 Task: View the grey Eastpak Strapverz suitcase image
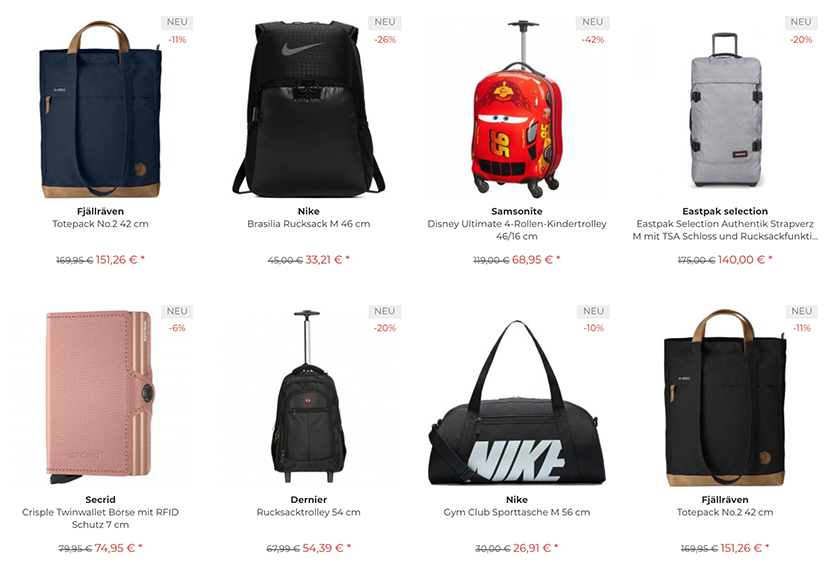tap(725, 110)
